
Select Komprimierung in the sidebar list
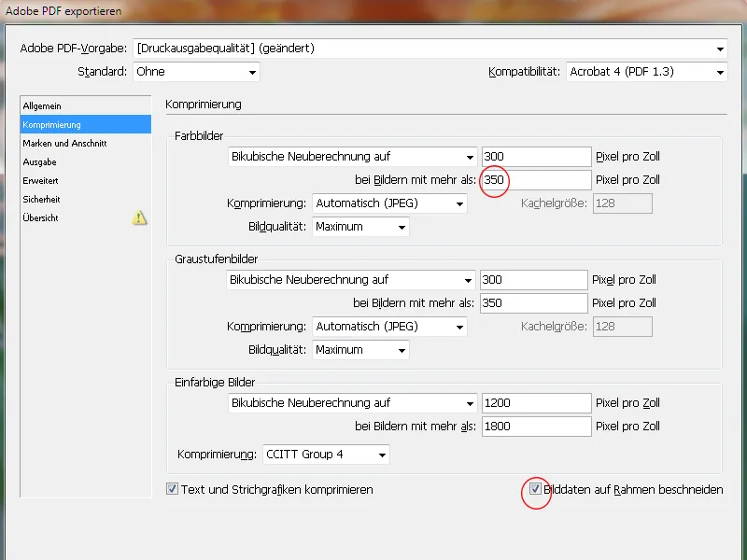(x=86, y=124)
